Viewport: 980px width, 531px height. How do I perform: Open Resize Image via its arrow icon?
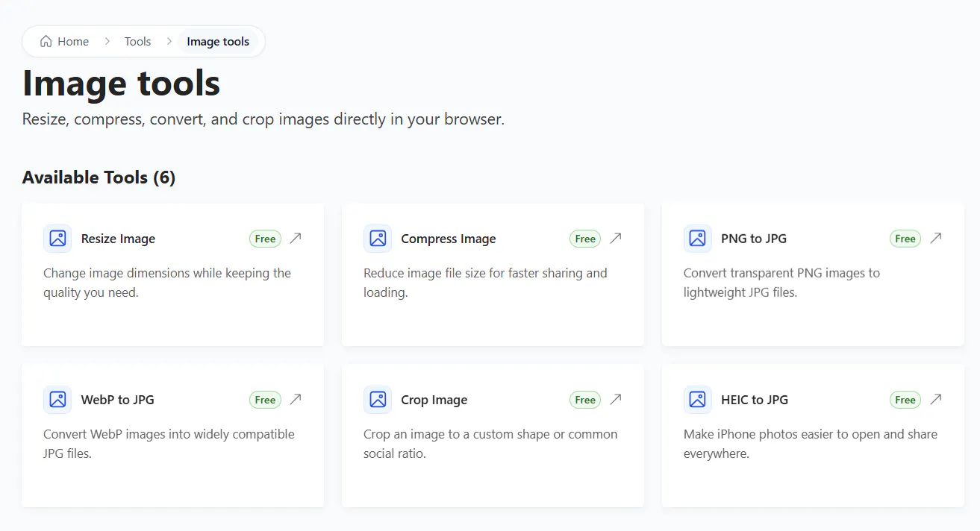click(296, 238)
